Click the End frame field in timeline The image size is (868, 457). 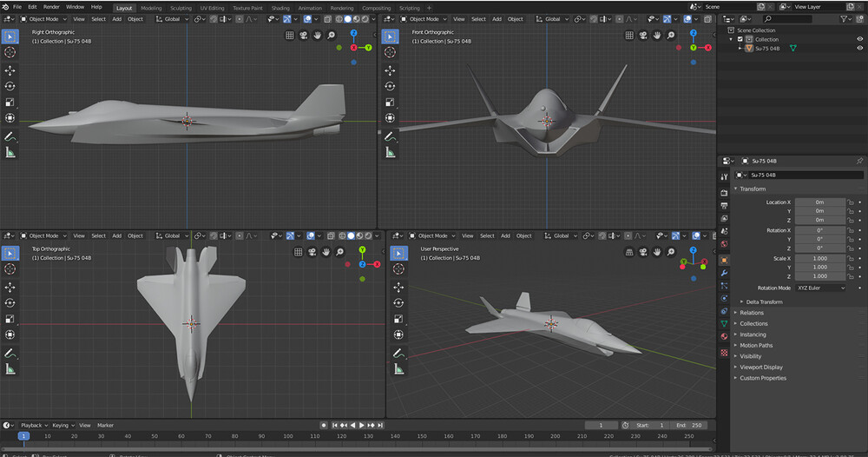(687, 426)
